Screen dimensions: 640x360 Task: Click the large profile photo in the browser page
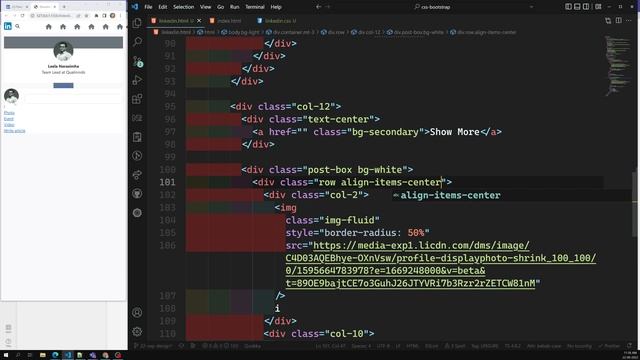[63, 51]
